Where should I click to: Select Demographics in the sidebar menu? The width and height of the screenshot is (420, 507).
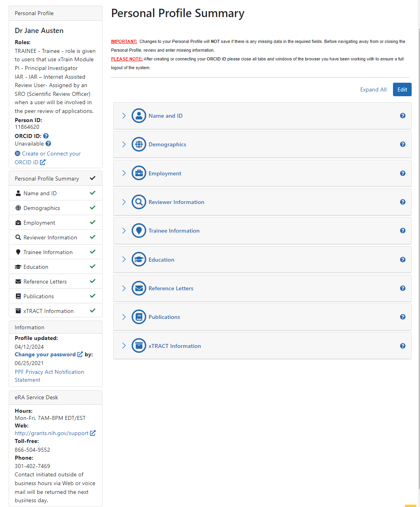[42, 208]
